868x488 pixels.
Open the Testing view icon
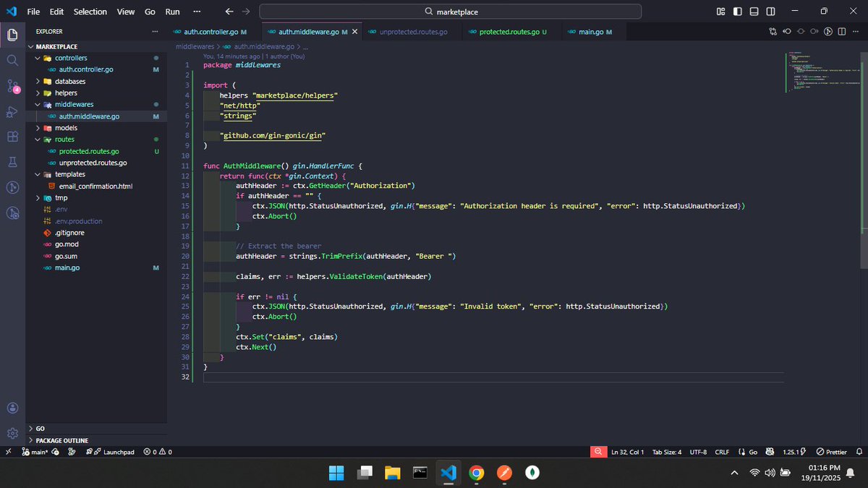pyautogui.click(x=12, y=163)
